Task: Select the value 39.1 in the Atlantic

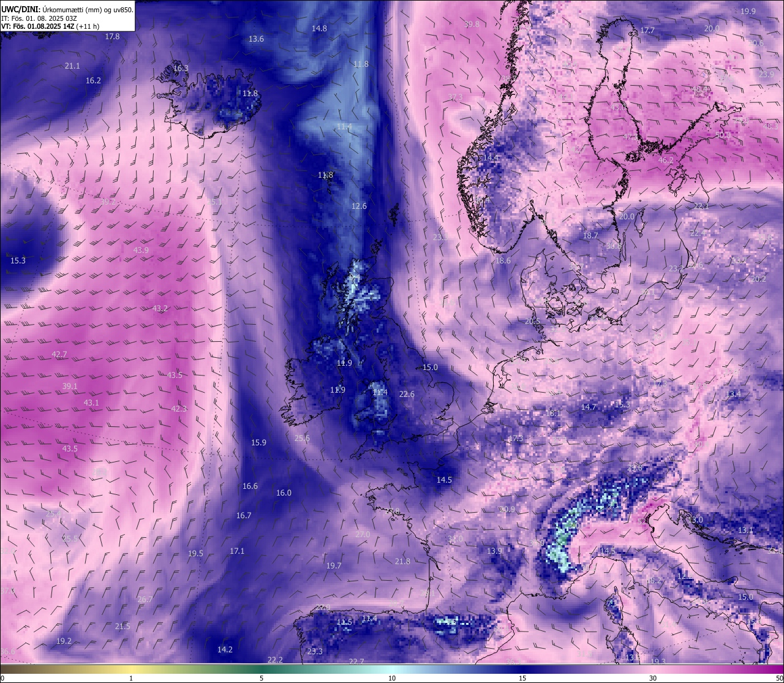Action: point(70,387)
